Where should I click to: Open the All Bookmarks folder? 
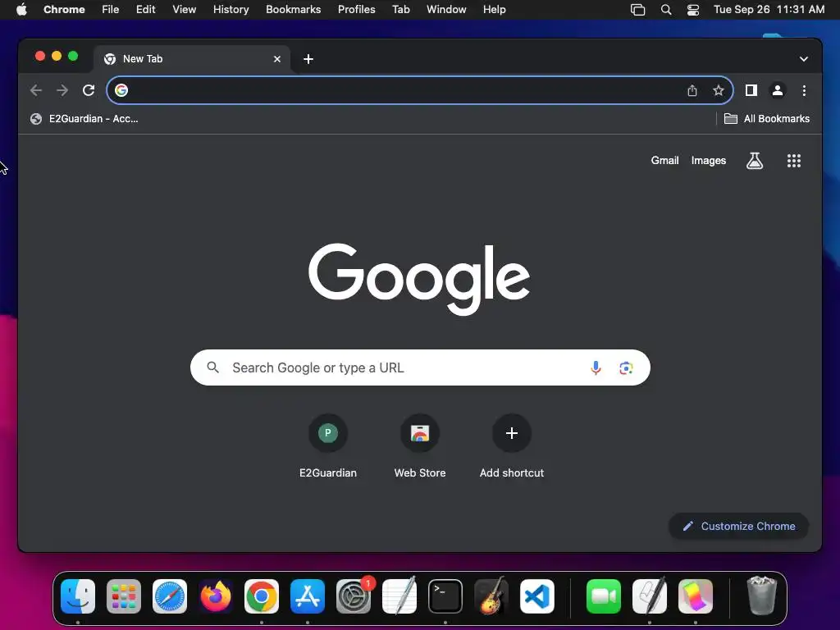click(767, 119)
